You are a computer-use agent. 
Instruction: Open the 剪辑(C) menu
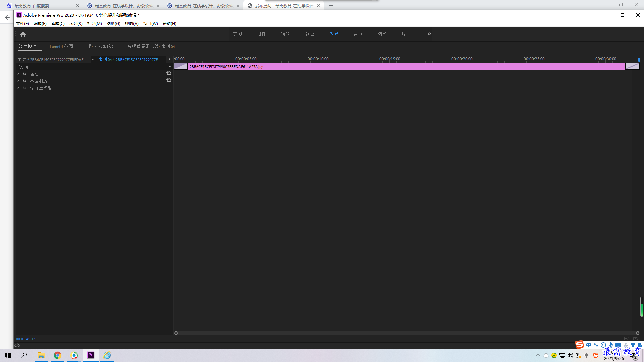pyautogui.click(x=58, y=24)
